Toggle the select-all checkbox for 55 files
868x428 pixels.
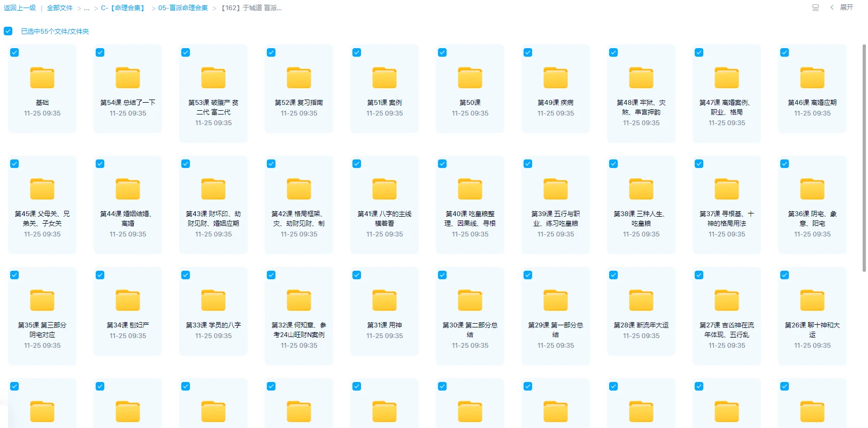point(8,31)
